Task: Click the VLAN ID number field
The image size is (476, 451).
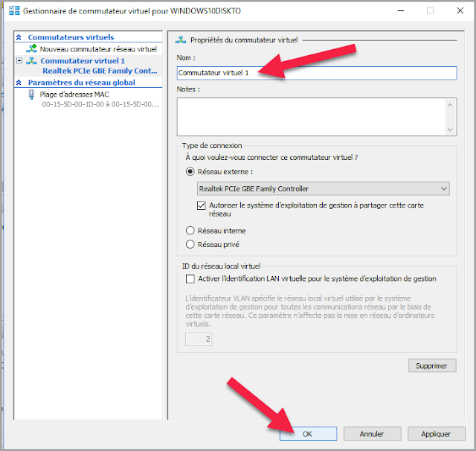Action: pos(199,339)
